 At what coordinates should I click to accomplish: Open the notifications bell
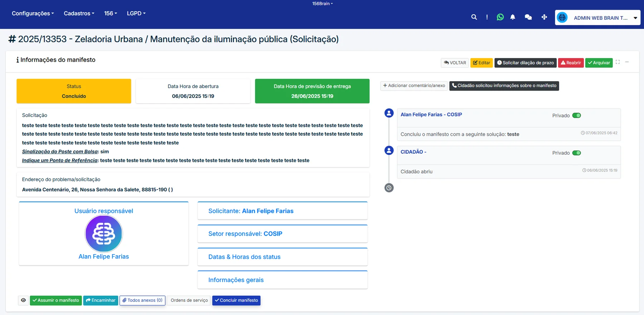pos(513,17)
